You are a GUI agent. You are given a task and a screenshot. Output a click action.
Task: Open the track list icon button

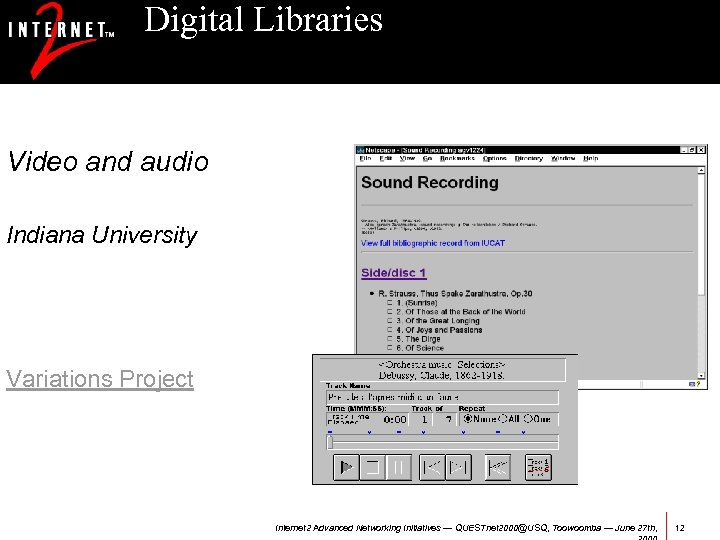[x=538, y=467]
